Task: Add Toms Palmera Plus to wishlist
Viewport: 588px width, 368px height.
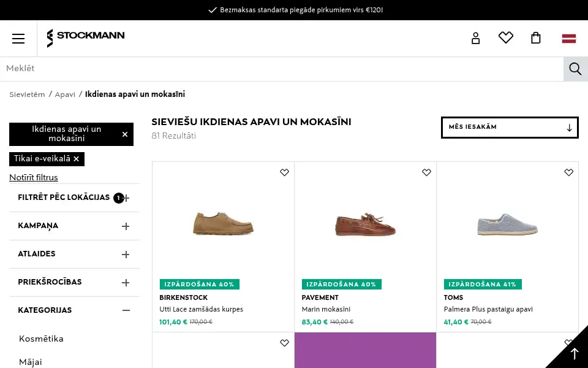Action: [x=568, y=172]
